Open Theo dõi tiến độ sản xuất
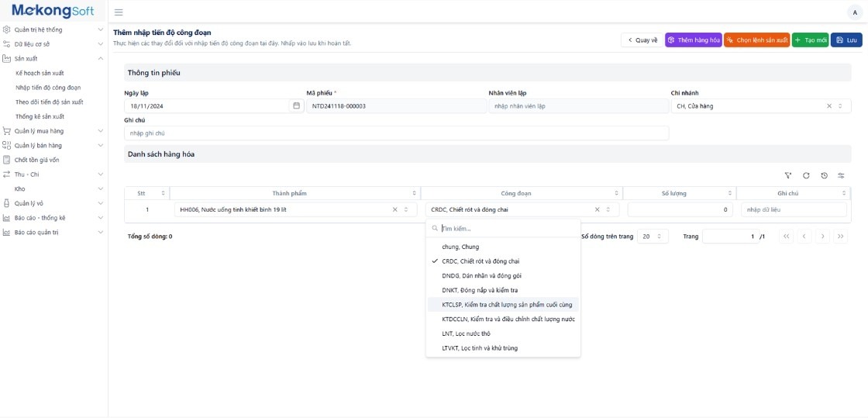Viewport: 868px width, 418px height. tap(50, 102)
